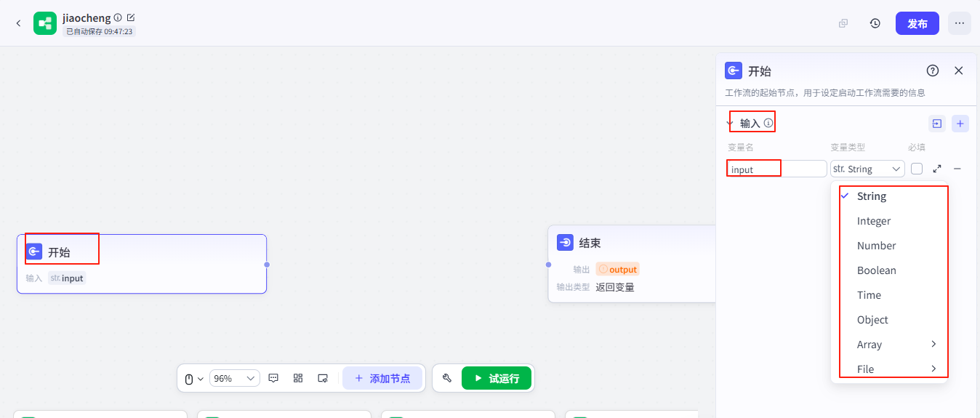Open the version history clock icon
The height and width of the screenshot is (418, 980).
[875, 23]
